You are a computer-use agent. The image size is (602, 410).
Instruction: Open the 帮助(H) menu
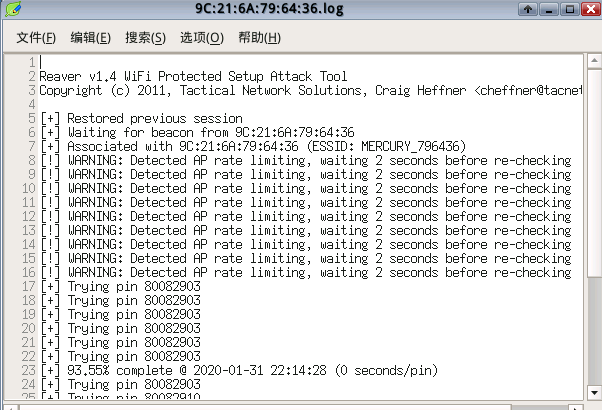(259, 38)
